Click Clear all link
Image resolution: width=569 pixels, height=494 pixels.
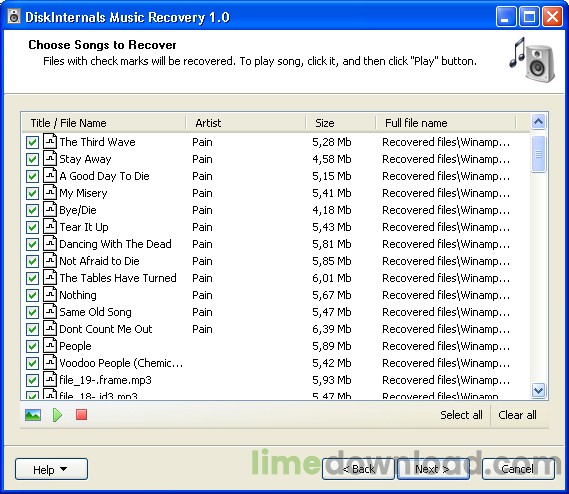(517, 415)
